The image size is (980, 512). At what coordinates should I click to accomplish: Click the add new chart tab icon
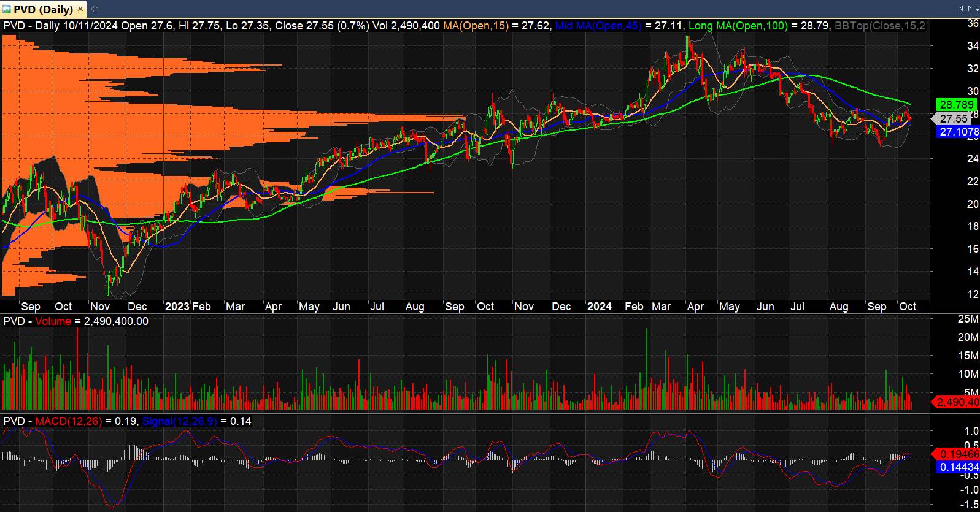(x=95, y=9)
